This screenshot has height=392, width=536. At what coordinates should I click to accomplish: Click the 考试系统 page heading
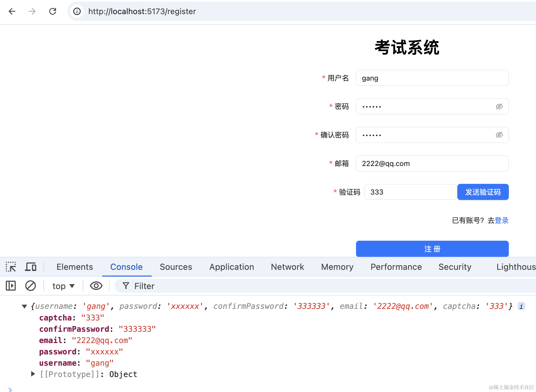pyautogui.click(x=407, y=47)
